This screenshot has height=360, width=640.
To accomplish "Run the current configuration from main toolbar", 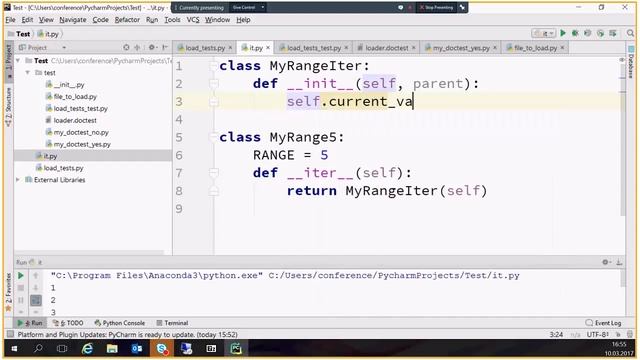I will coord(563,33).
